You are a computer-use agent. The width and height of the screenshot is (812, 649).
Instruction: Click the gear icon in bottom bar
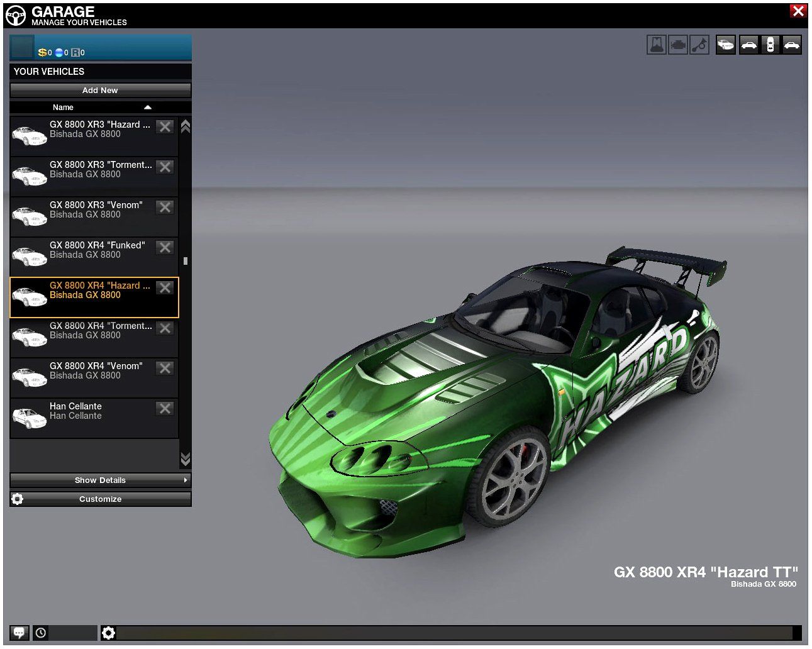(108, 633)
